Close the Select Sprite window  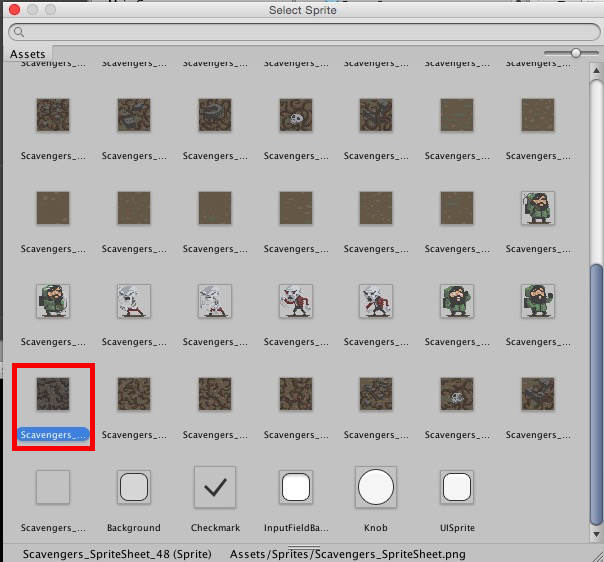click(x=14, y=10)
